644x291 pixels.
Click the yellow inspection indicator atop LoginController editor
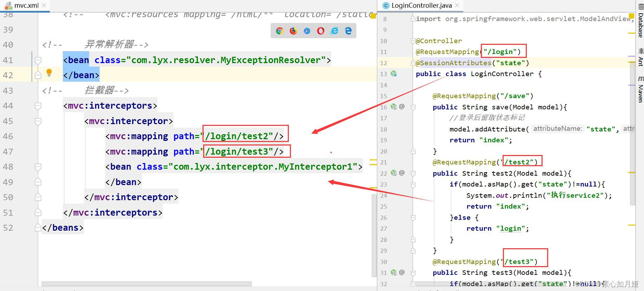tap(631, 16)
